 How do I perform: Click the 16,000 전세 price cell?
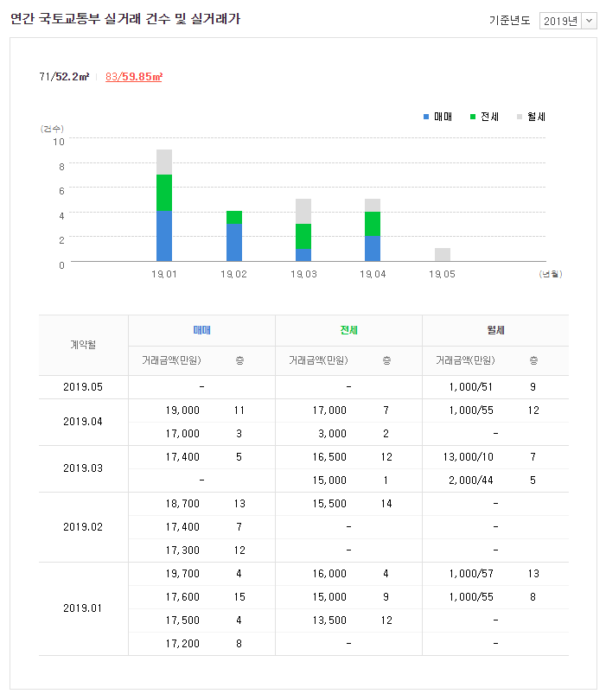pos(329,574)
